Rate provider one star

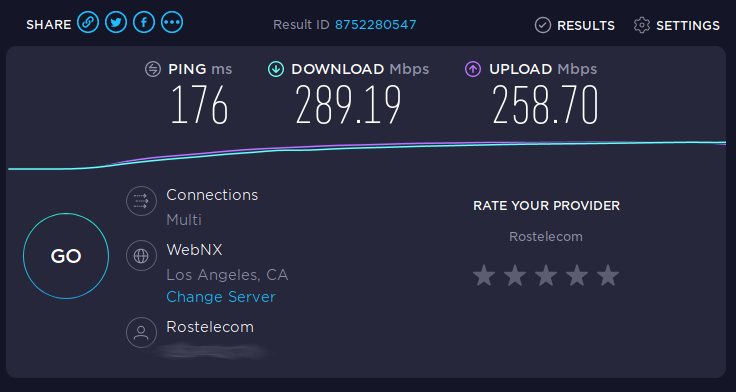click(x=484, y=275)
